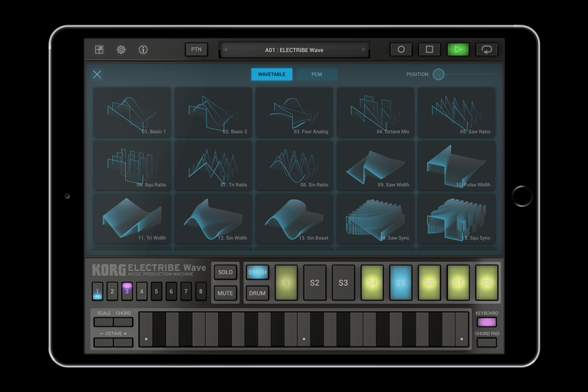
Task: Open the info icon
Action: pos(143,49)
